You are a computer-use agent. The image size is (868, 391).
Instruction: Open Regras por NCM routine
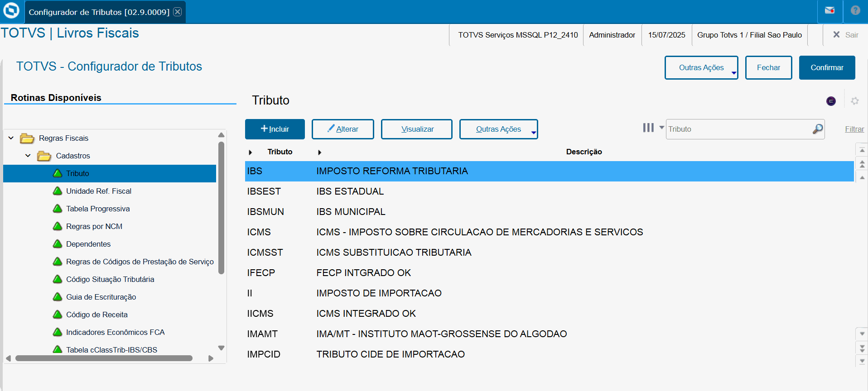(x=94, y=226)
